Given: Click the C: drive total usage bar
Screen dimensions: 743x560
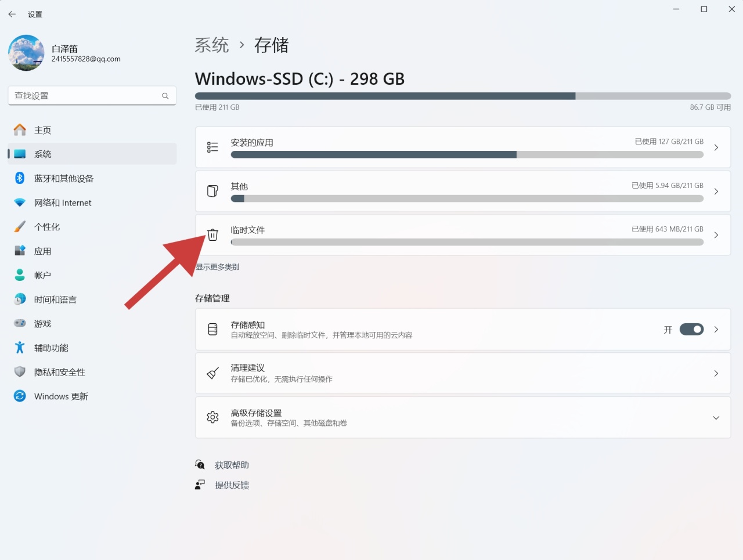Looking at the screenshot, I should coord(463,96).
